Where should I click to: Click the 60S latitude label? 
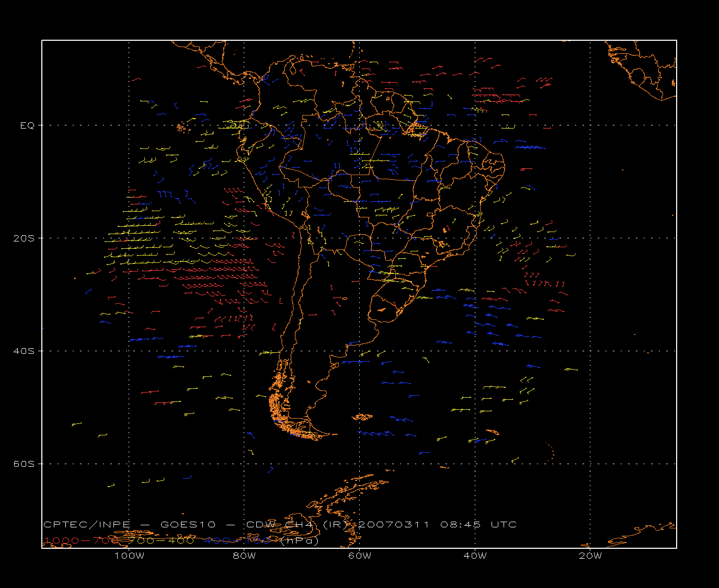click(x=24, y=464)
